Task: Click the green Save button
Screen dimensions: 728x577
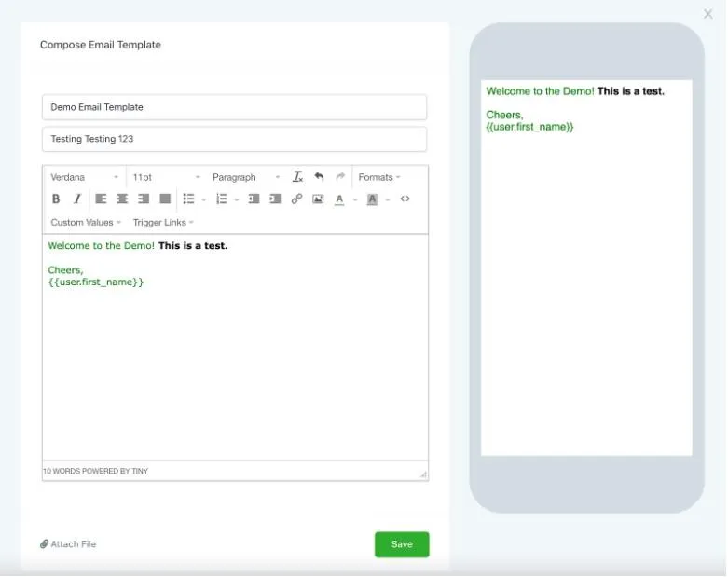Action: pyautogui.click(x=402, y=544)
